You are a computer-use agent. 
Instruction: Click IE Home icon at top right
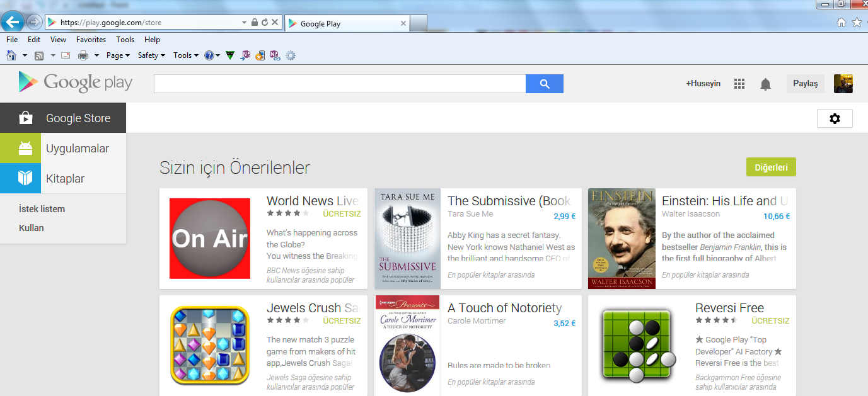(x=841, y=22)
